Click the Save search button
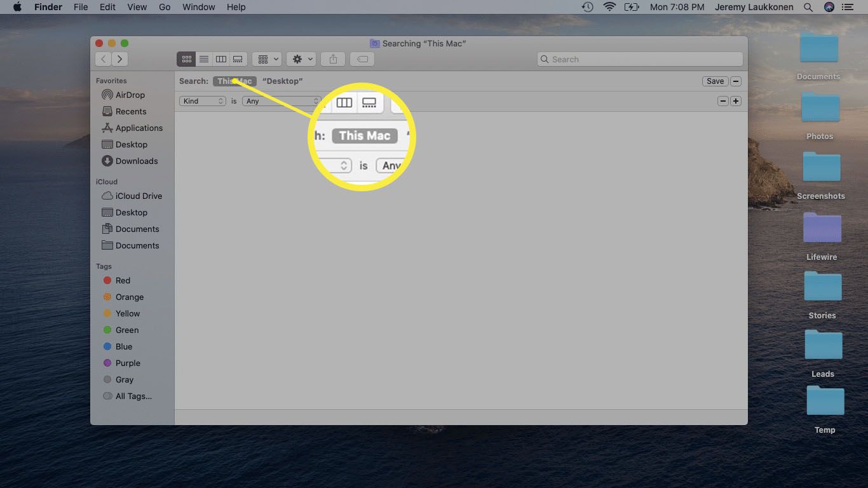Screen dimensions: 868x488 click(x=715, y=81)
